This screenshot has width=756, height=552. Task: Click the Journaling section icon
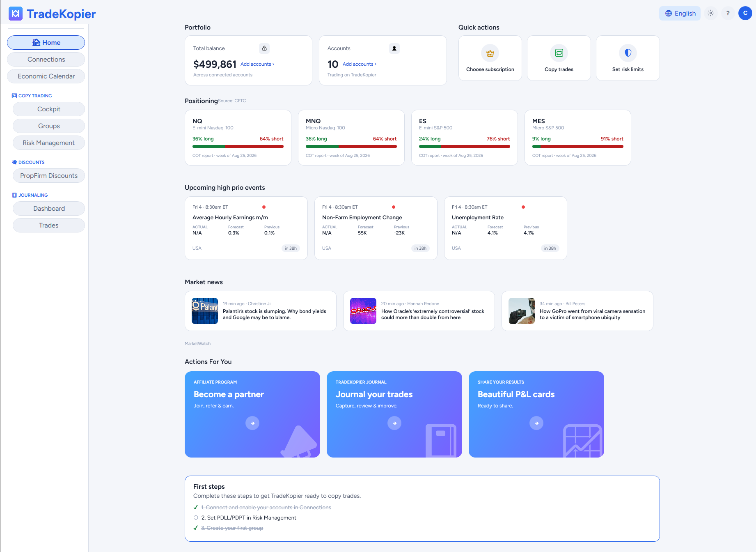pyautogui.click(x=14, y=195)
